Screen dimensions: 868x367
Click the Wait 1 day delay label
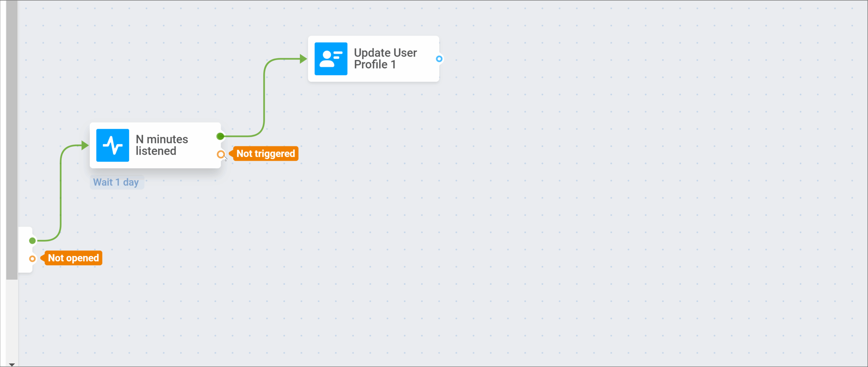tap(117, 182)
